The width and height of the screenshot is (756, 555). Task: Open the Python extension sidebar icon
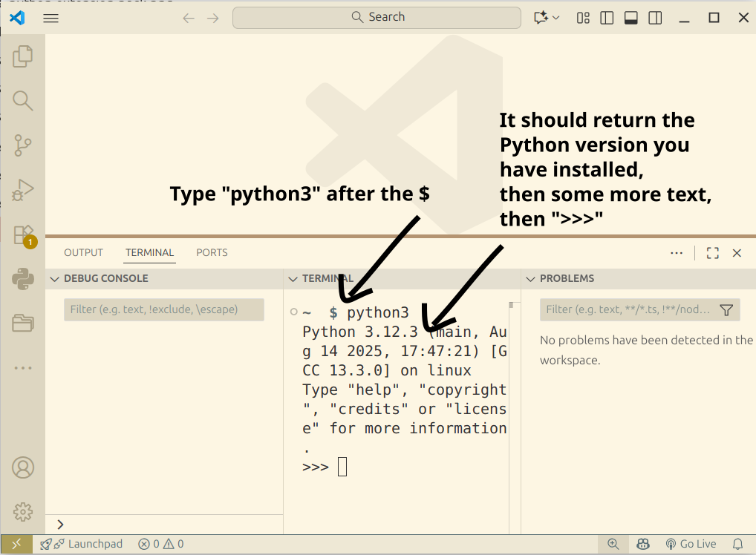(x=23, y=279)
